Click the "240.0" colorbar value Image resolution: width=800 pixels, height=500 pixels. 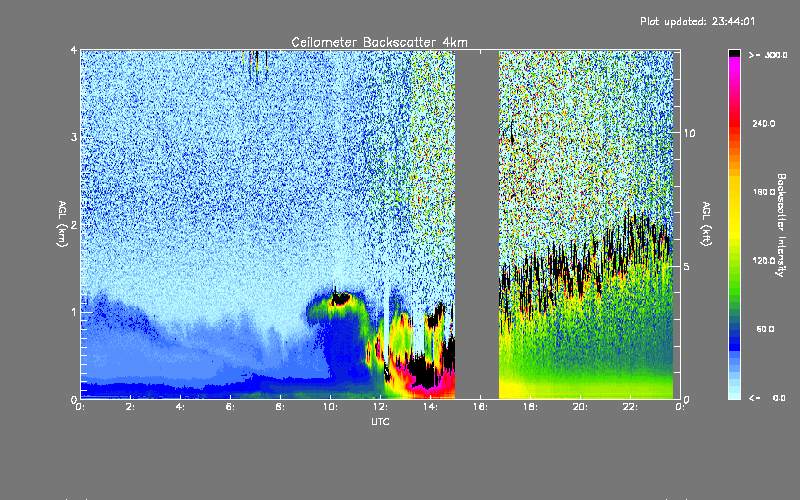pos(764,123)
